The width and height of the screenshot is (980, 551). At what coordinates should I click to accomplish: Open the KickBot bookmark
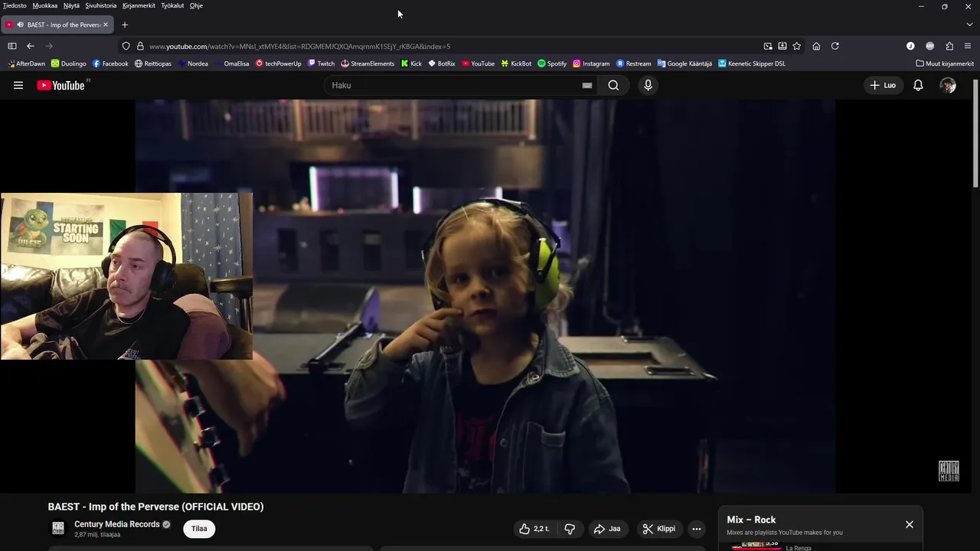pyautogui.click(x=516, y=64)
